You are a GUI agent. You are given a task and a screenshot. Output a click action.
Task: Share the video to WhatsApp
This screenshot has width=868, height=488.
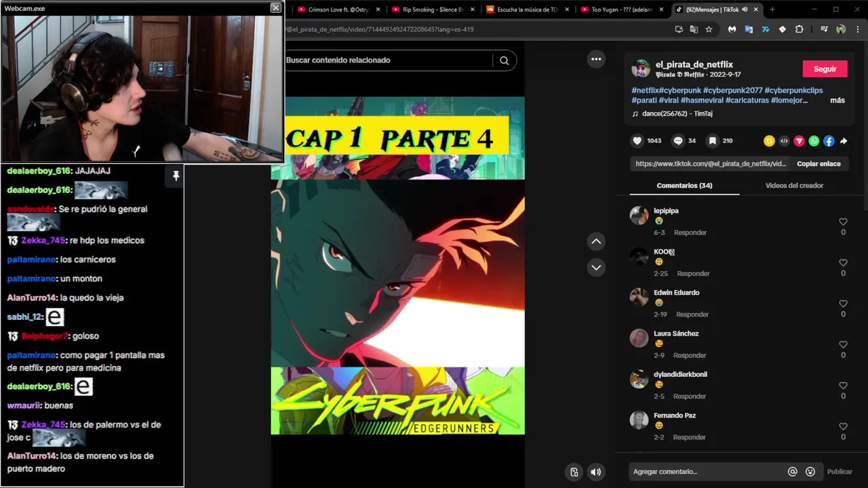(814, 141)
